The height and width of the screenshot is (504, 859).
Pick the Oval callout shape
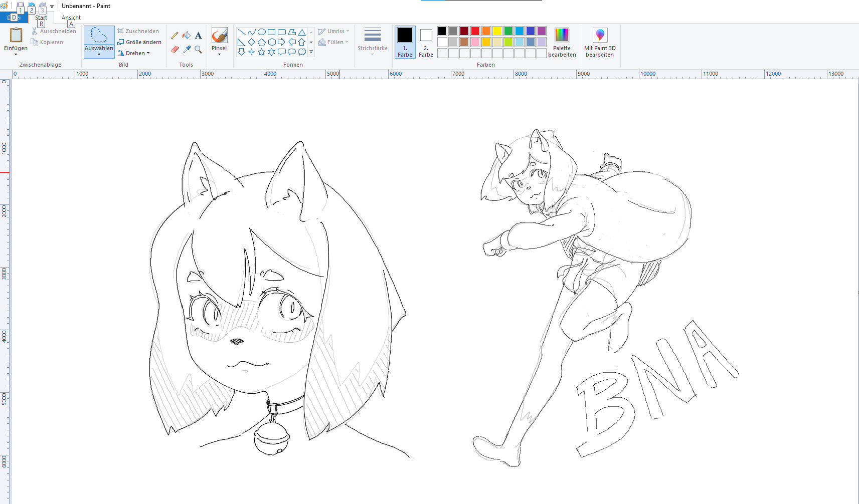(291, 52)
